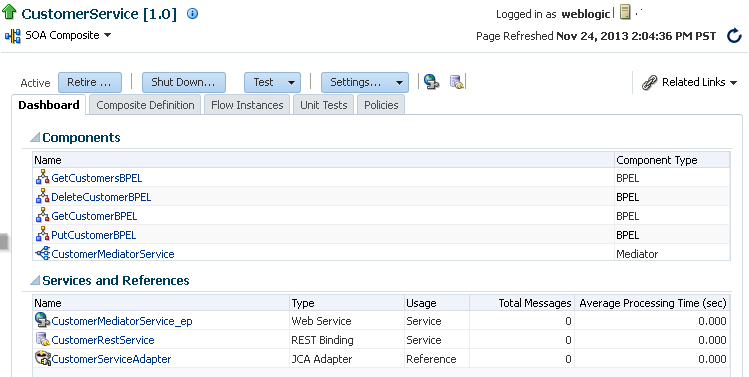Click the GetCustomerBPEL component icon
The width and height of the screenshot is (749, 377).
43,215
